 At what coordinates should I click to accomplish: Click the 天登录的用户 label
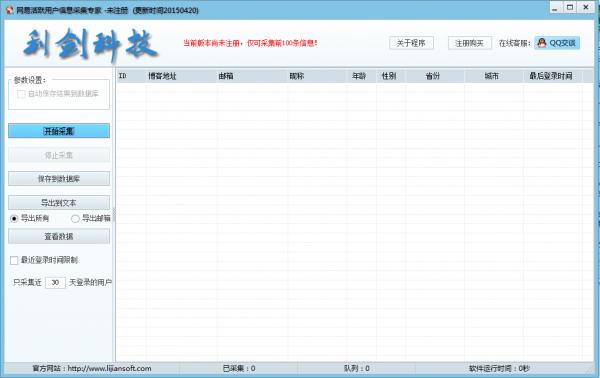90,282
